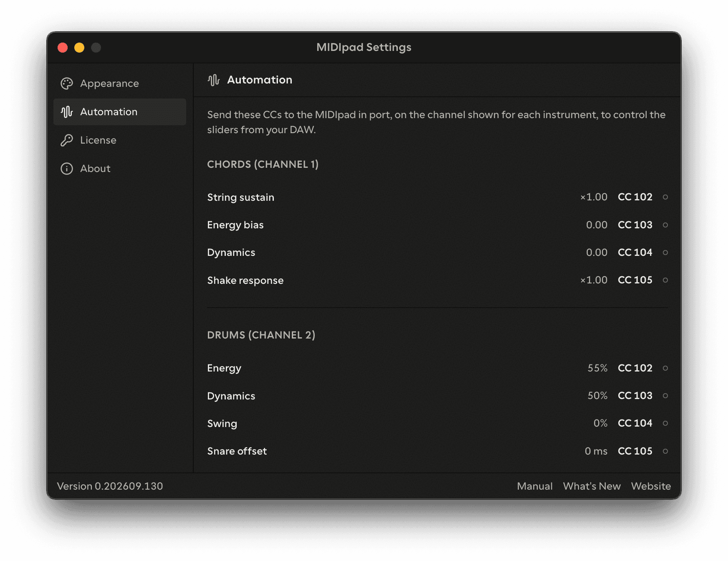Click the About info icon

point(67,169)
